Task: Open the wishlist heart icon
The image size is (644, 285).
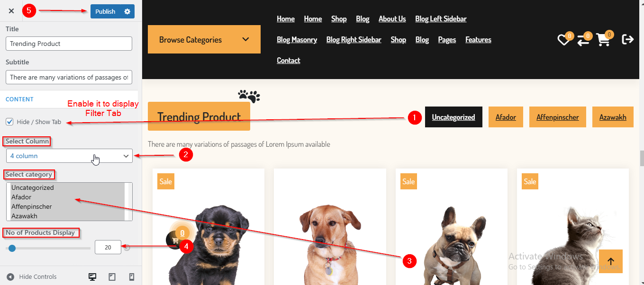Action: click(563, 40)
